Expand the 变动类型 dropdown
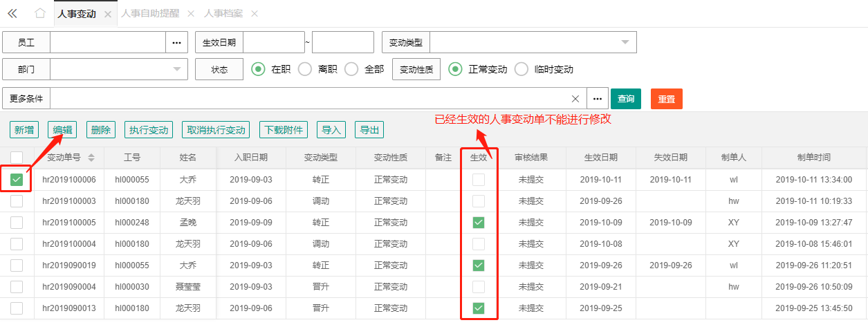868x336 pixels. 625,42
